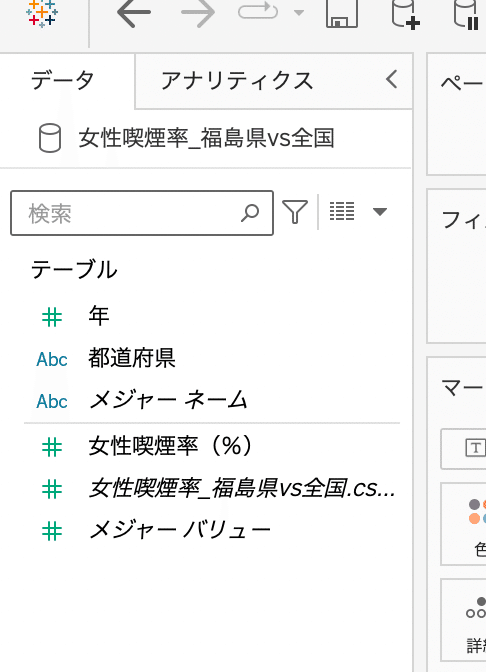This screenshot has height=672, width=486.
Task: Toggle the data grid view icon
Action: [342, 211]
